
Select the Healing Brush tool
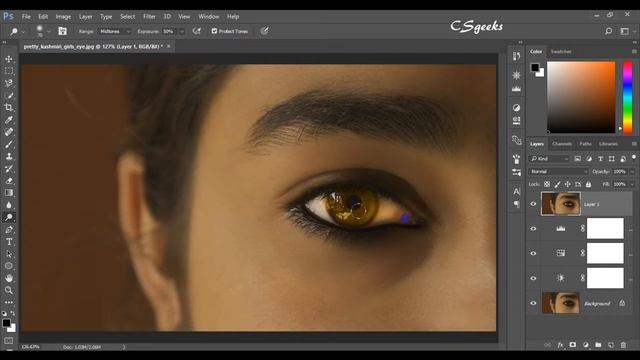(9, 132)
